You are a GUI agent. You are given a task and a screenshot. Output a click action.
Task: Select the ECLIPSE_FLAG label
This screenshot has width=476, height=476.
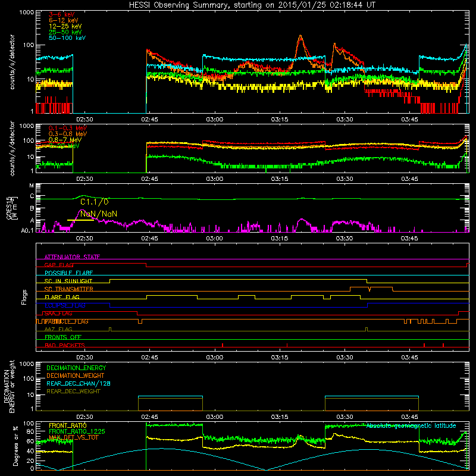[x=65, y=305]
